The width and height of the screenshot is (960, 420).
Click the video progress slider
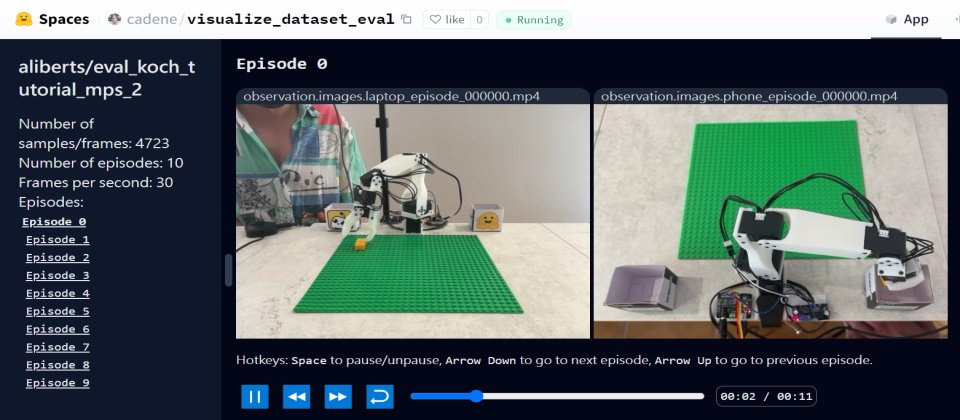(557, 396)
